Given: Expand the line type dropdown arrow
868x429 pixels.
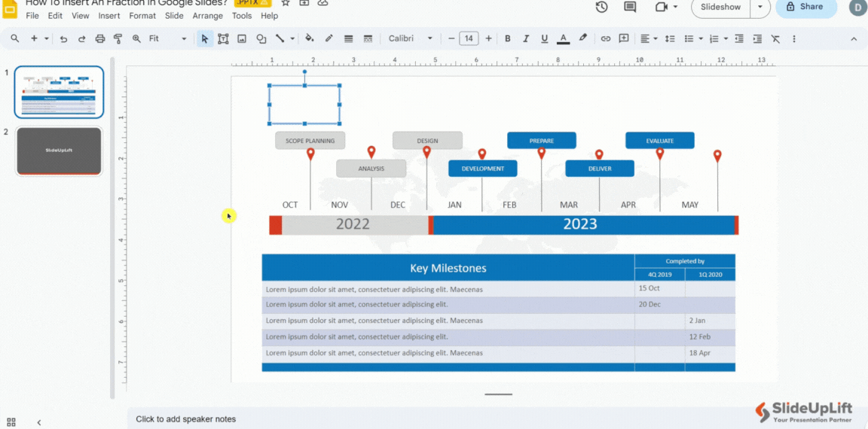Looking at the screenshot, I should click(292, 38).
